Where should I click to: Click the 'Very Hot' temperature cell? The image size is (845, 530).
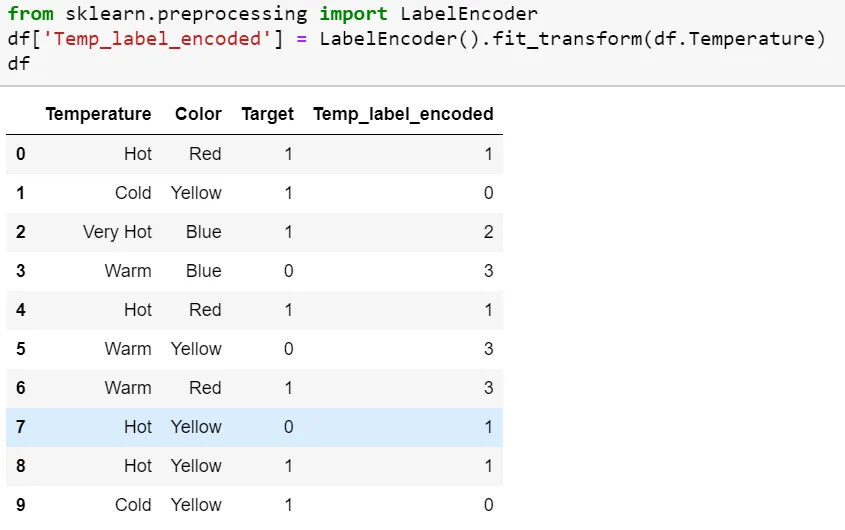117,232
